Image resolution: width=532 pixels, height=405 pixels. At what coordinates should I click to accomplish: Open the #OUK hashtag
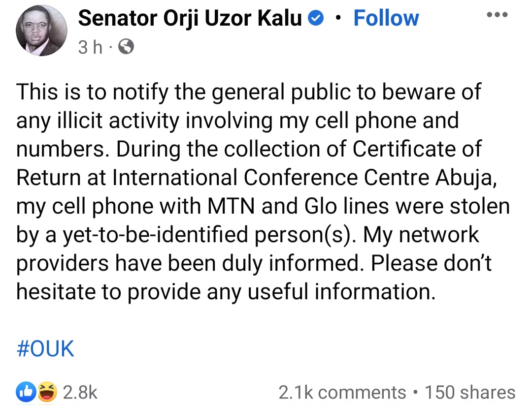[x=45, y=349]
